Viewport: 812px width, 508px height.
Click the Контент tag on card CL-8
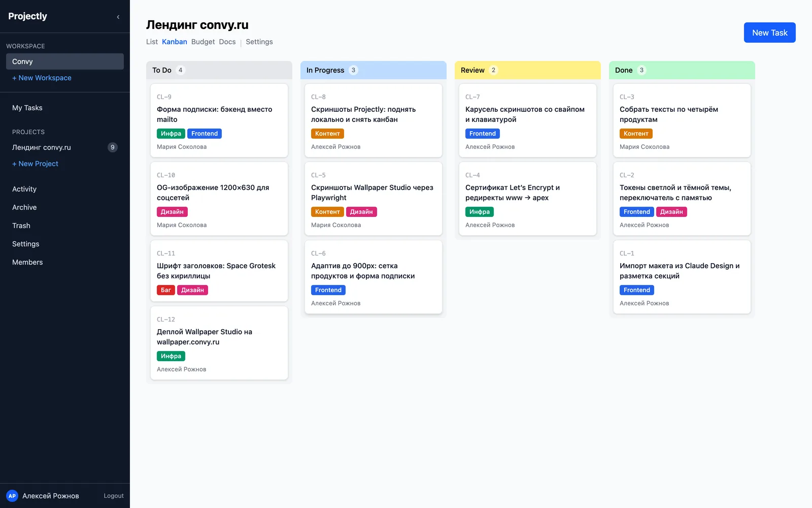coord(328,134)
